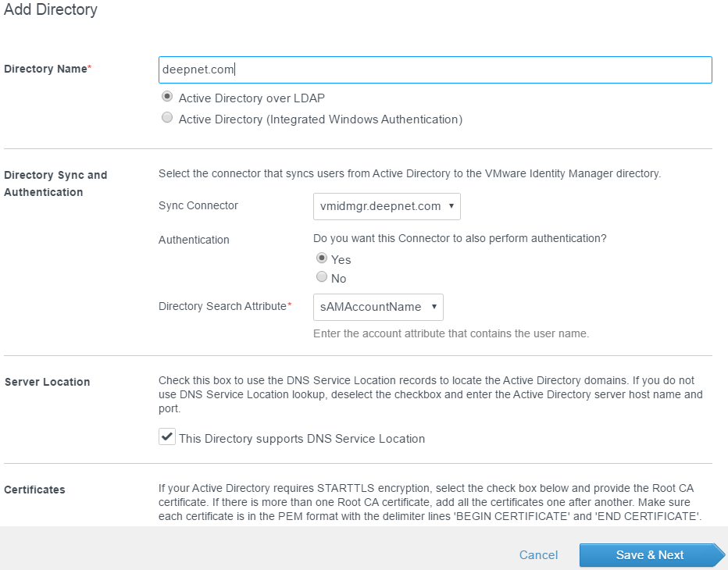Click the Directory Search Attribute label text
728x570 pixels.
224,306
